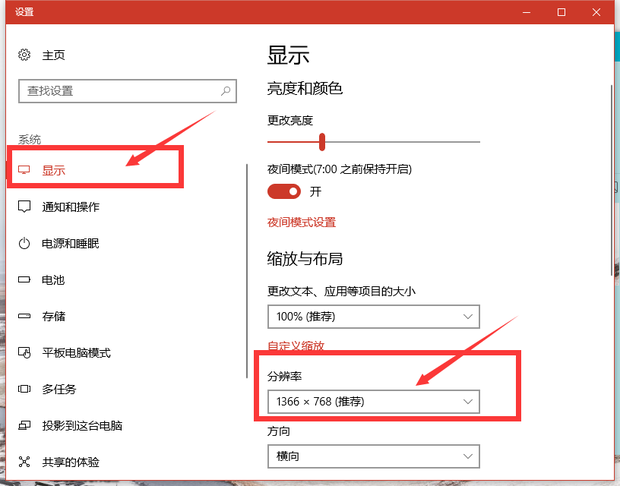Open 夜间模式设置 link

[x=302, y=222]
